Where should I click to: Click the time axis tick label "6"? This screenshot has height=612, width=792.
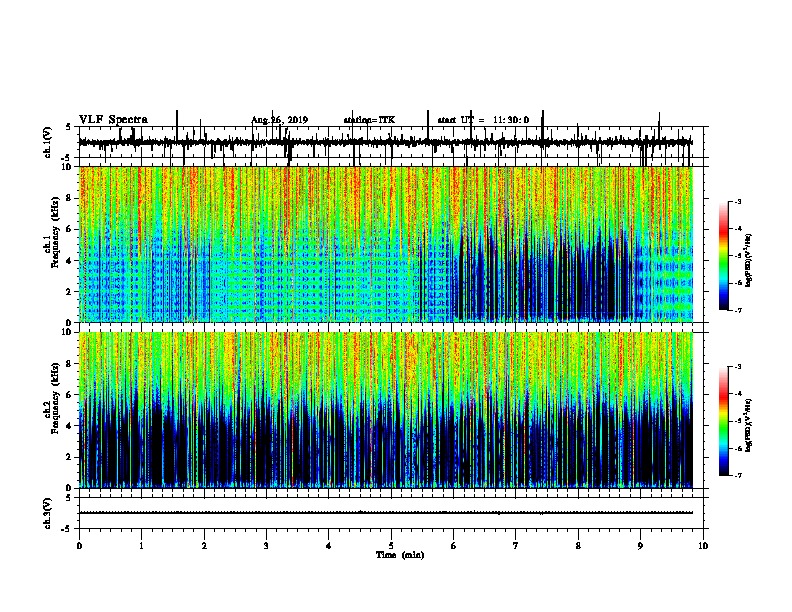coord(454,546)
